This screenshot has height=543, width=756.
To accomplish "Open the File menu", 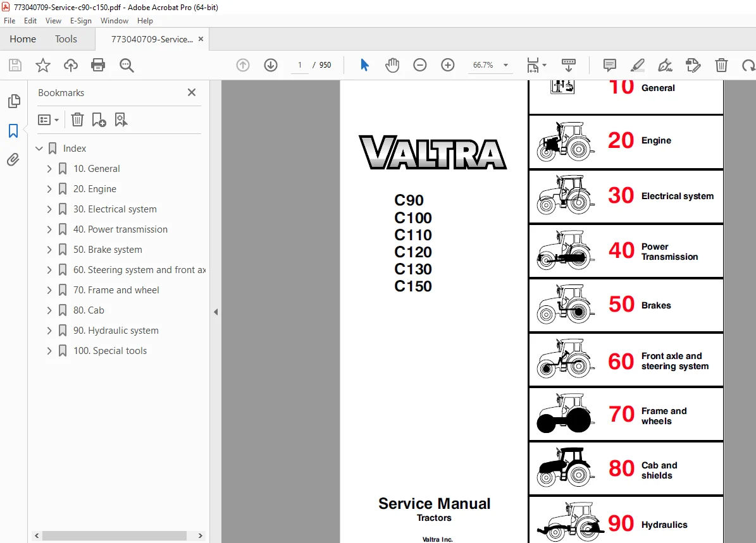I will pos(9,21).
